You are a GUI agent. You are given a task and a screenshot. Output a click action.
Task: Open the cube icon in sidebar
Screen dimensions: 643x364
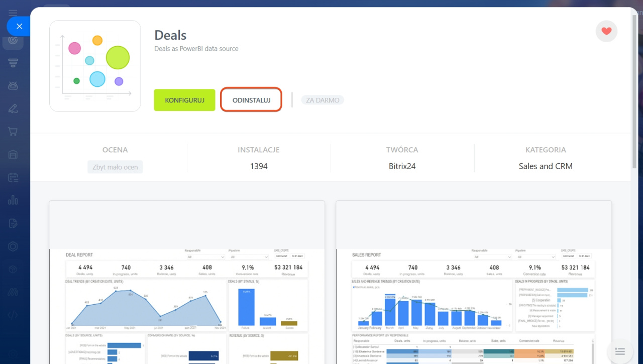(13, 269)
